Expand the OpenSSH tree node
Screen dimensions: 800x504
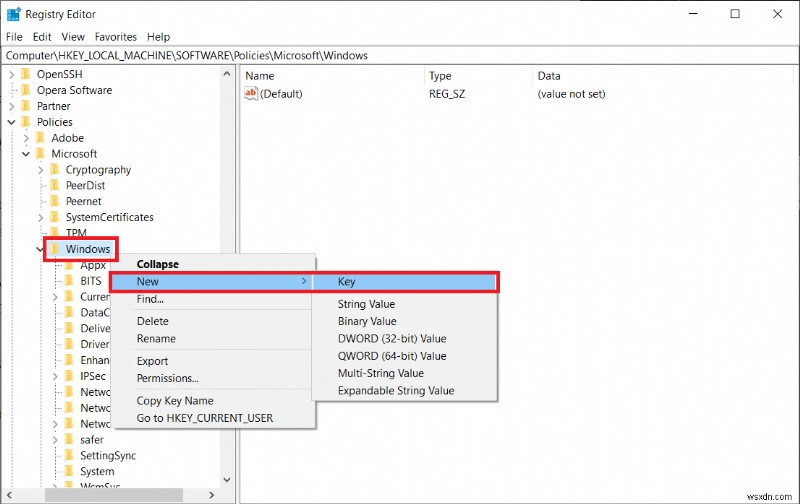click(11, 74)
